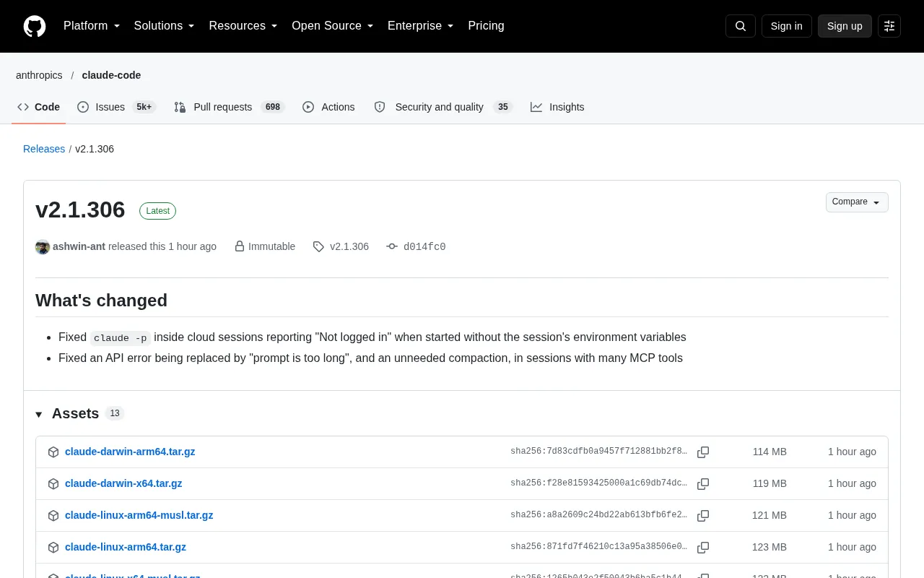Expand the Solutions menu

pyautogui.click(x=165, y=26)
